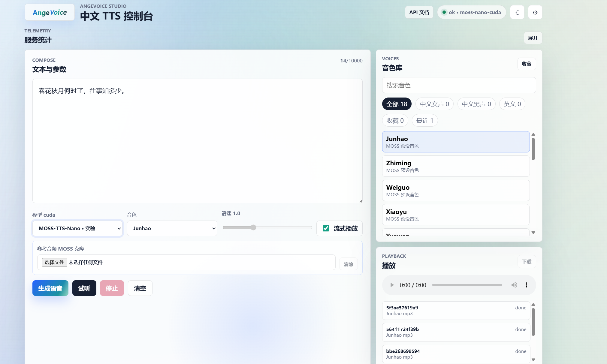This screenshot has height=364, width=607.
Task: Select the Xiaoyu voice card
Action: [456, 215]
